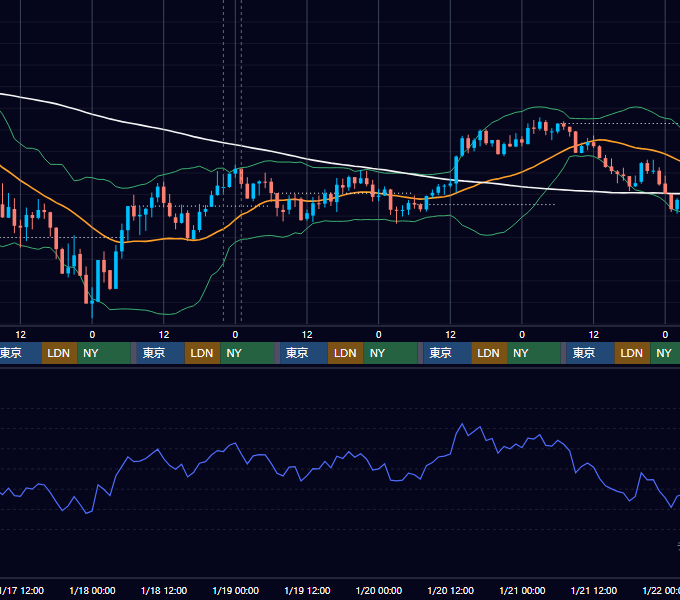Click the 1/20 00:00 date label
This screenshot has width=680, height=600.
click(x=379, y=590)
